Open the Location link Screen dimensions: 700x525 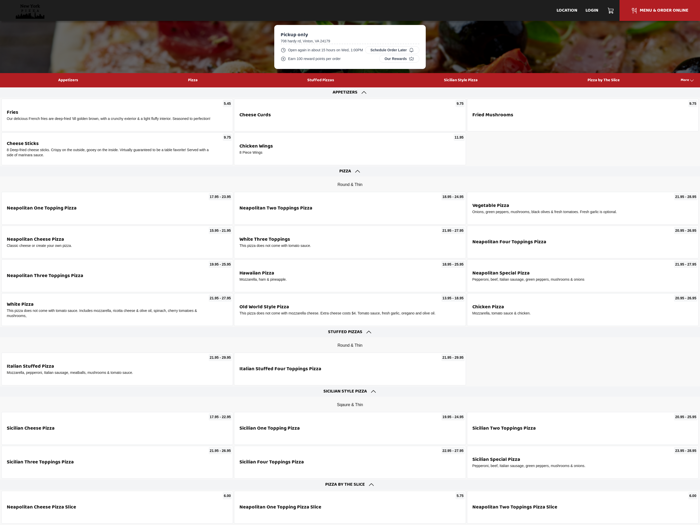pyautogui.click(x=567, y=10)
